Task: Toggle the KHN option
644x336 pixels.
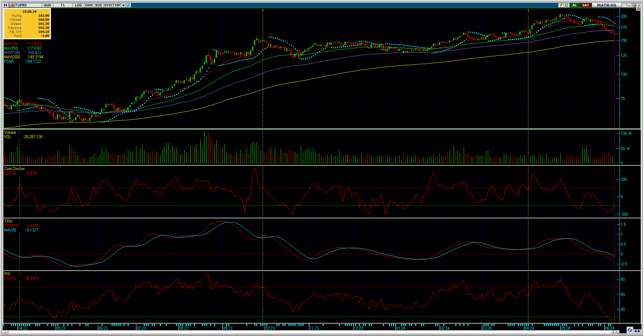Action: 89,5
